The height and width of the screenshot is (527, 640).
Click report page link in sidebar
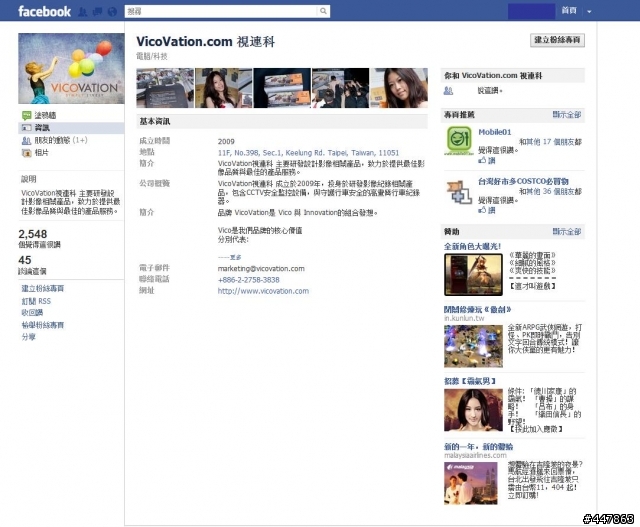pos(42,325)
